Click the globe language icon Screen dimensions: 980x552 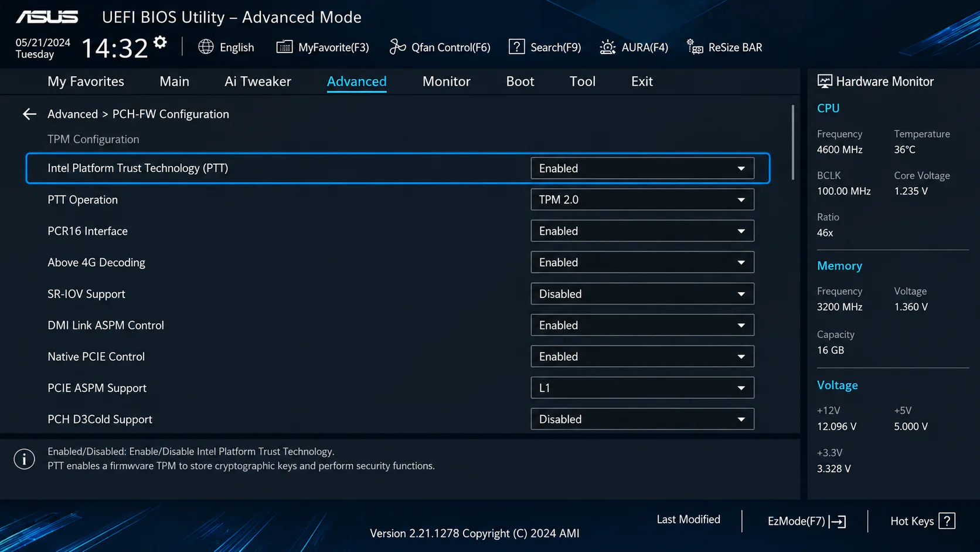pos(206,47)
